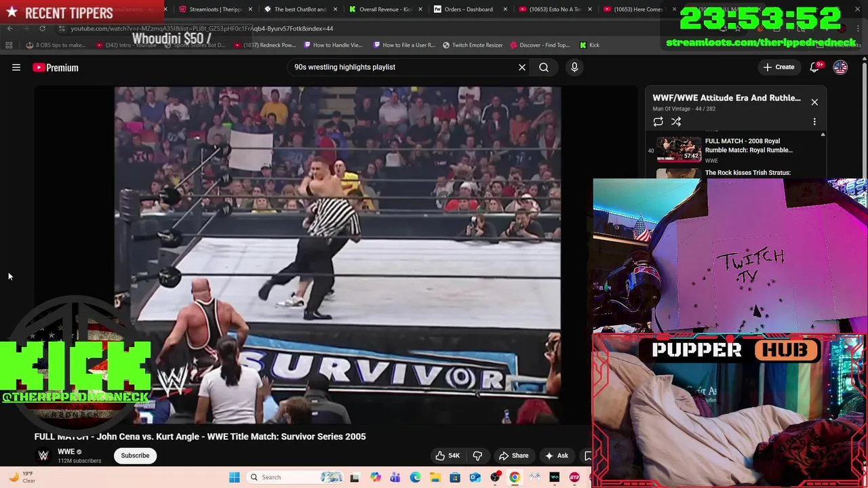Open the YouTube guide hamburger menu

16,67
